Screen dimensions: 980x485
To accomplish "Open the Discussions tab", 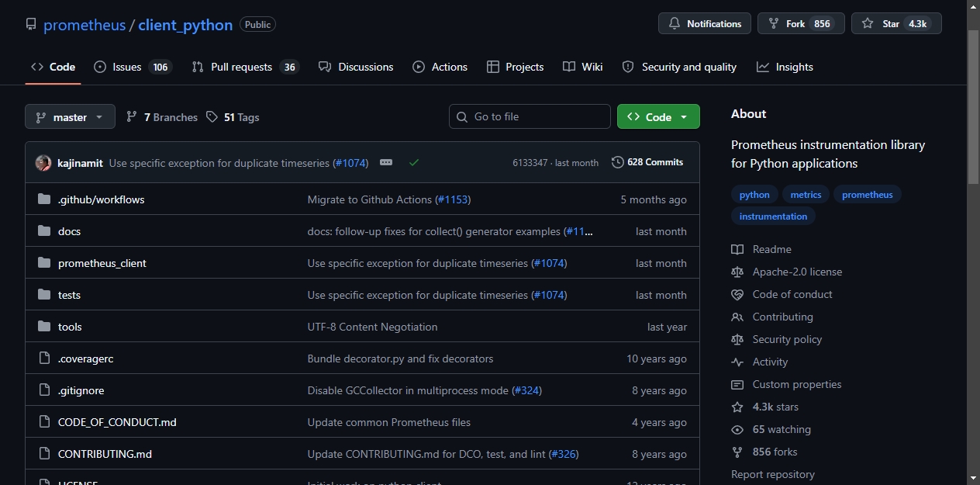I will point(356,67).
